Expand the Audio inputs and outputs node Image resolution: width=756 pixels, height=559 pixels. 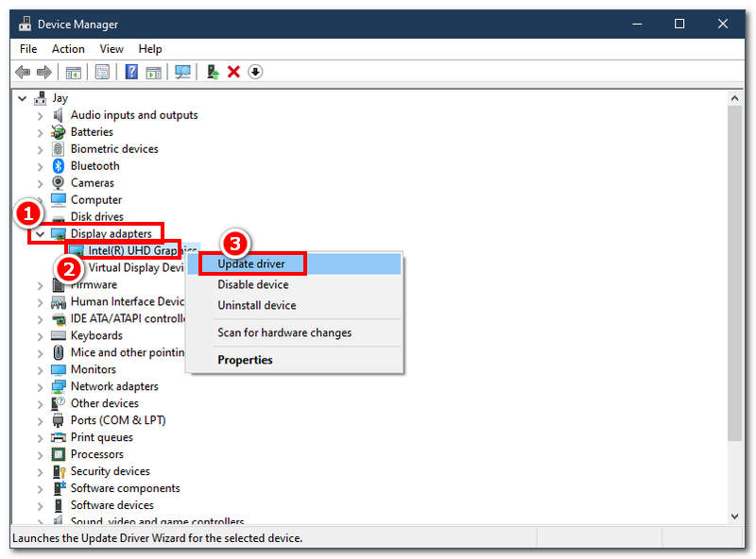coord(40,115)
